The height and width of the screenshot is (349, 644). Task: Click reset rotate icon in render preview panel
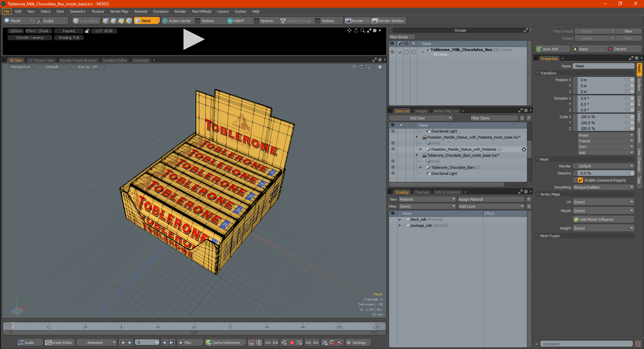356,31
